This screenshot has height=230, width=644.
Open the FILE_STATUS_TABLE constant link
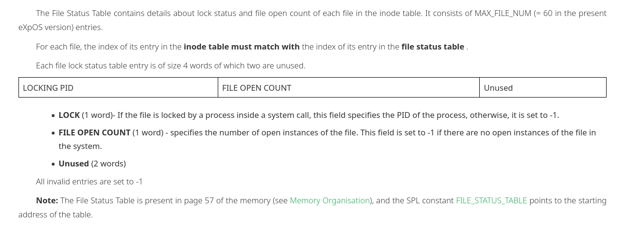[x=491, y=200]
